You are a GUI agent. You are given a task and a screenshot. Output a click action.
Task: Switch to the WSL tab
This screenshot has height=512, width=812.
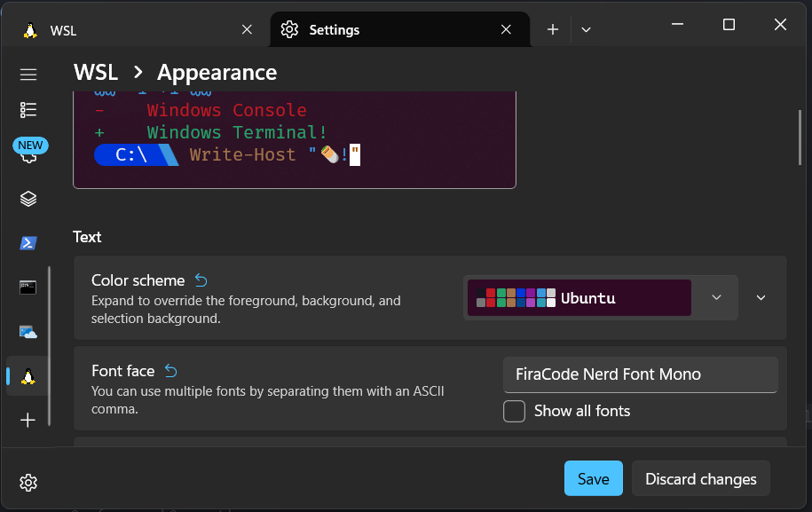coord(138,30)
